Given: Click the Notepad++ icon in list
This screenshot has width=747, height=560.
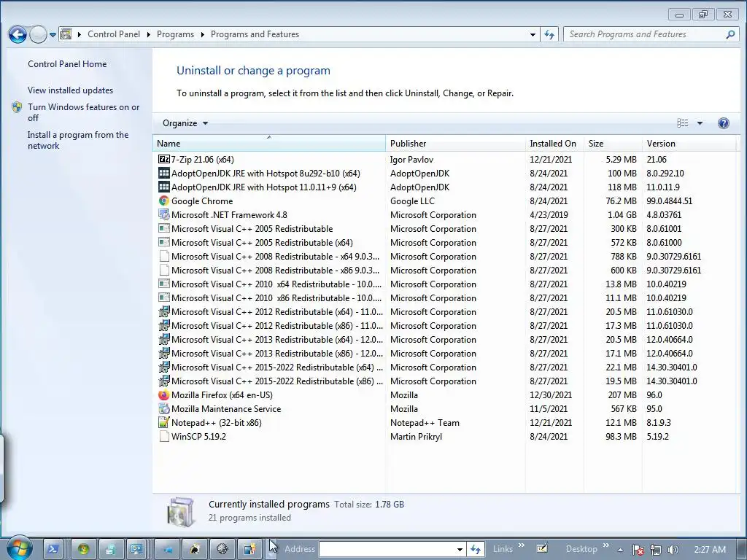Looking at the screenshot, I should pyautogui.click(x=164, y=423).
